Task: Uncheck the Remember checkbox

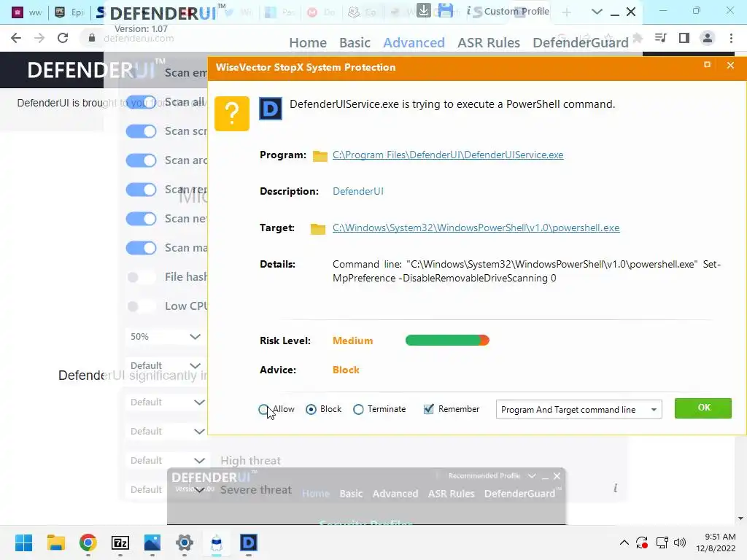Action: tap(428, 409)
